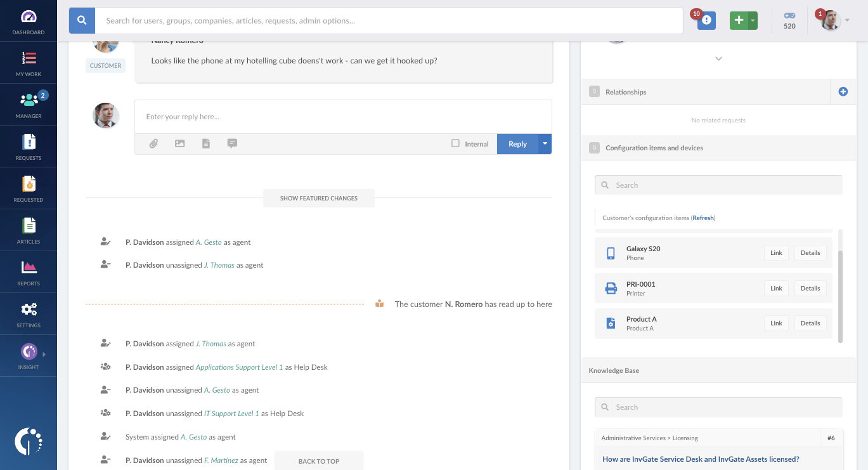This screenshot has height=470, width=868.
Task: Click IT Support Level 1 link
Action: (231, 414)
